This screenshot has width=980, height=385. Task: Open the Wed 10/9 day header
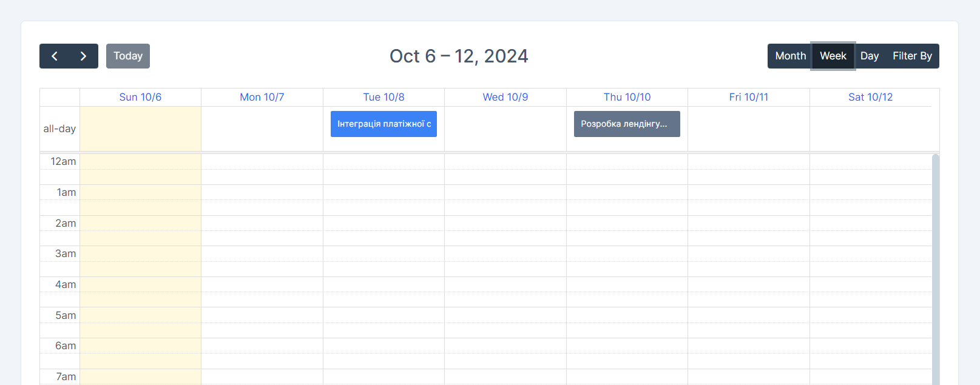click(x=505, y=97)
